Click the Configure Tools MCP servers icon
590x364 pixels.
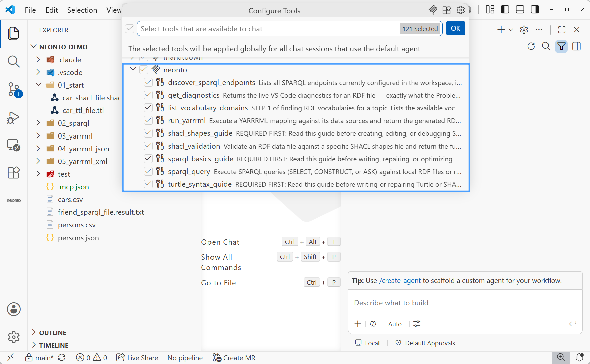click(x=433, y=10)
